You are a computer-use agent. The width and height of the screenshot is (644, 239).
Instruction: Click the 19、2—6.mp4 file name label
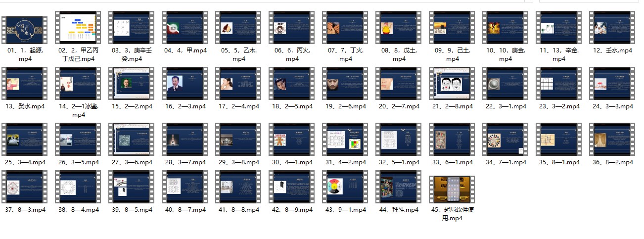tap(345, 106)
